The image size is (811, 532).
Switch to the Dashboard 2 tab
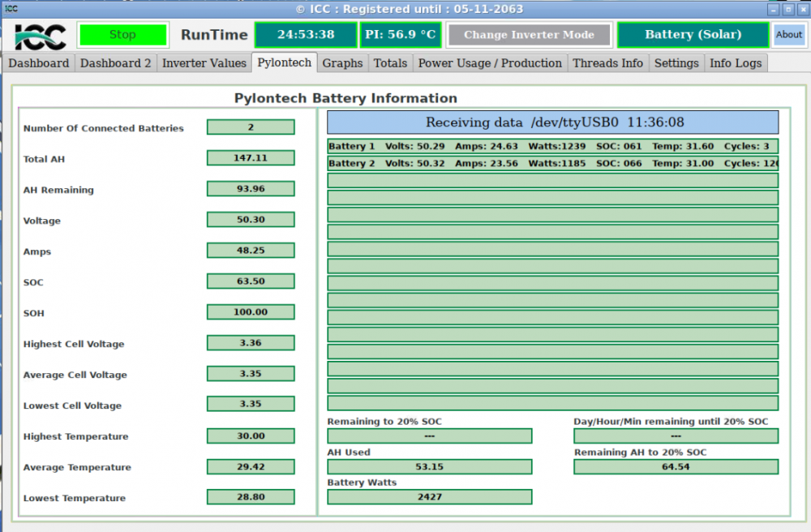(115, 63)
